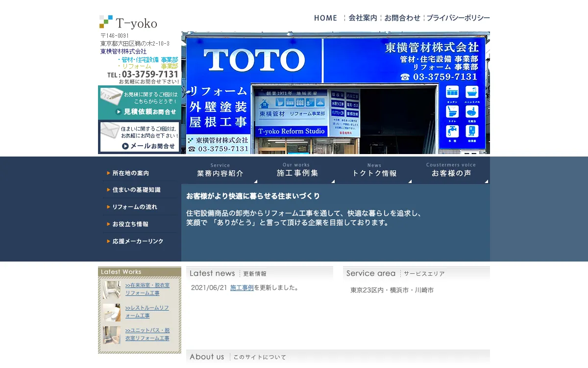This screenshot has width=588, height=368.
Task: Click the 東京23区内・横浜市・川崎市 text
Action: click(392, 290)
